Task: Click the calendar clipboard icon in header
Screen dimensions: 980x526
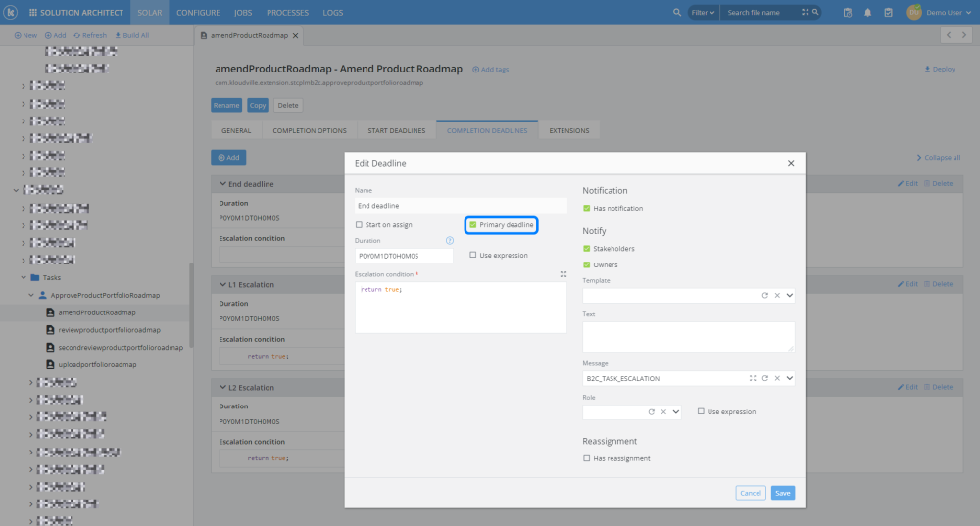Action: [848, 13]
